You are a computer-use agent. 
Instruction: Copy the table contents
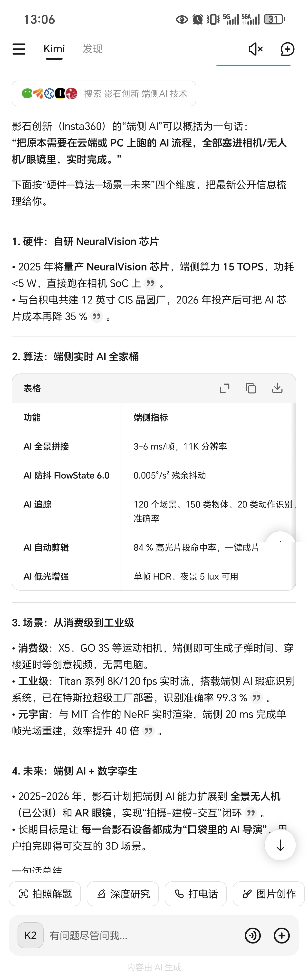251,388
